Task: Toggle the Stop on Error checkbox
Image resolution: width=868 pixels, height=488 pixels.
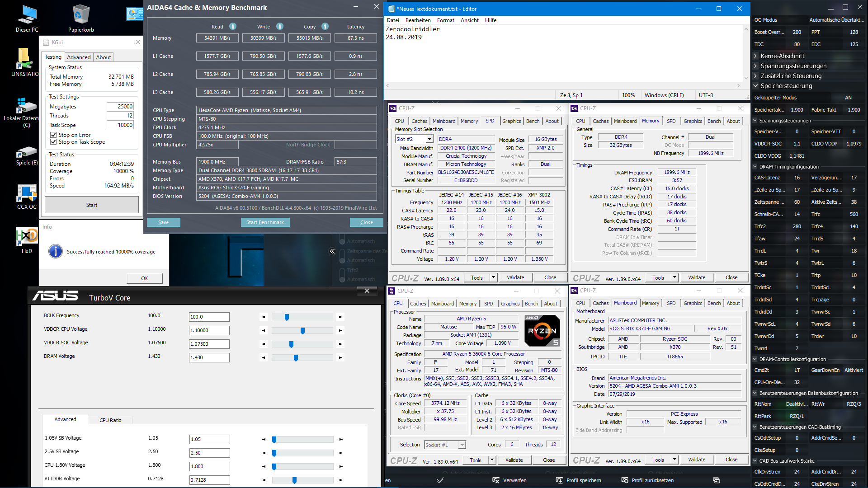Action: 53,135
